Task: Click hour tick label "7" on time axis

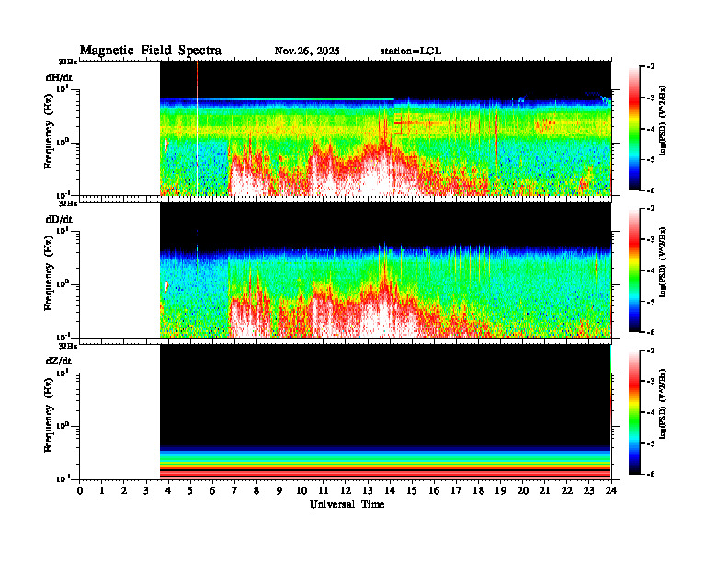Action: [234, 491]
